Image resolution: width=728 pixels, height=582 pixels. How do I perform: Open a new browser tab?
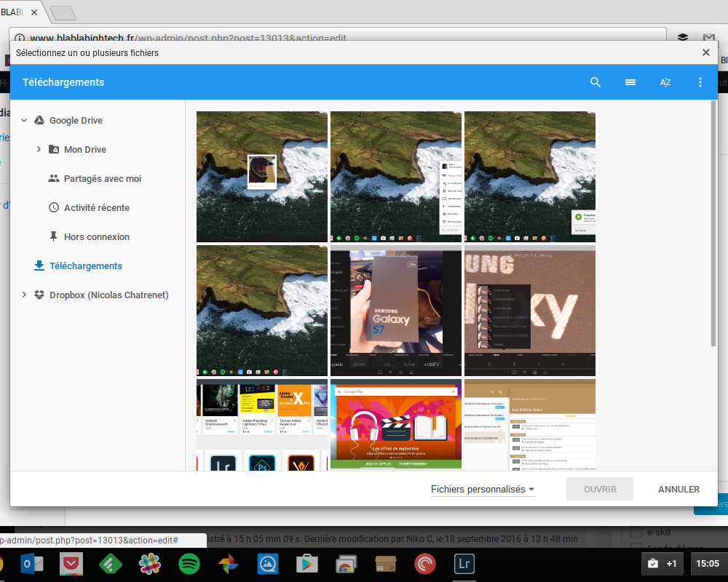63,13
